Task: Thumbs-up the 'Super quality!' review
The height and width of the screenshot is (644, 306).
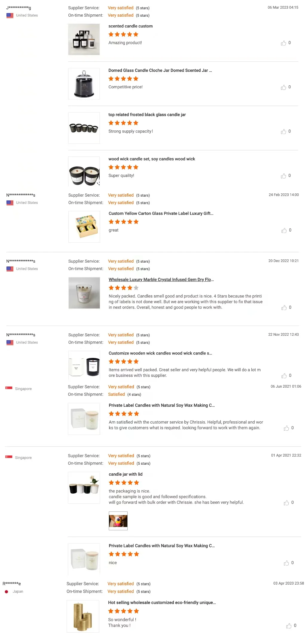Action: 283,176
